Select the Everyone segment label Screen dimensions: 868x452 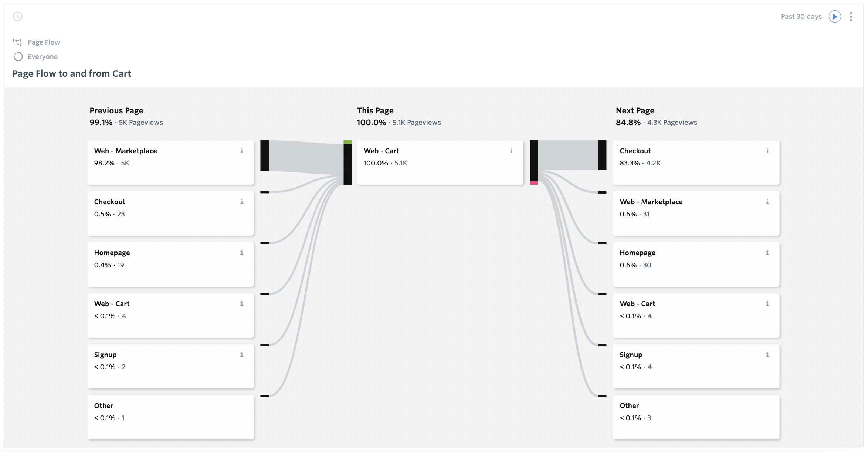[x=43, y=56]
